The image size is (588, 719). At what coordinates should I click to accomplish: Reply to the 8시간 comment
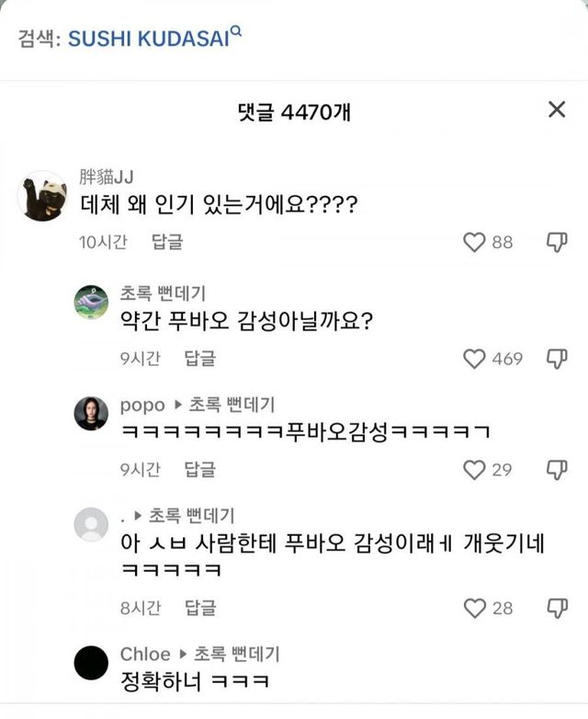click(x=199, y=608)
